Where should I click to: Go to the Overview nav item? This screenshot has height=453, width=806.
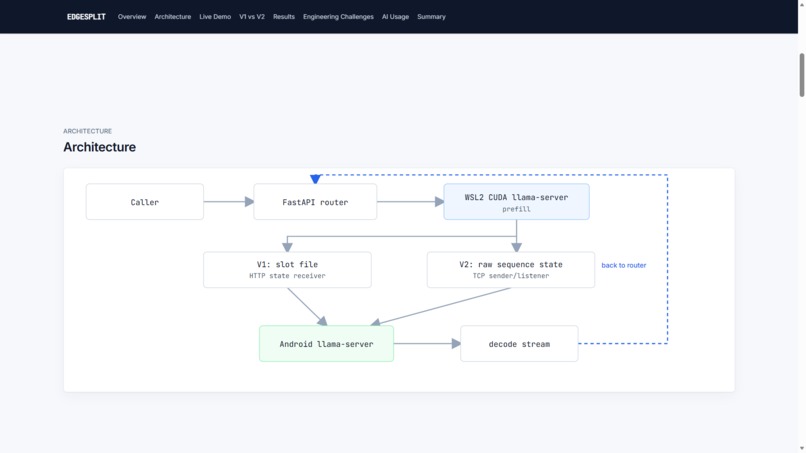[132, 17]
